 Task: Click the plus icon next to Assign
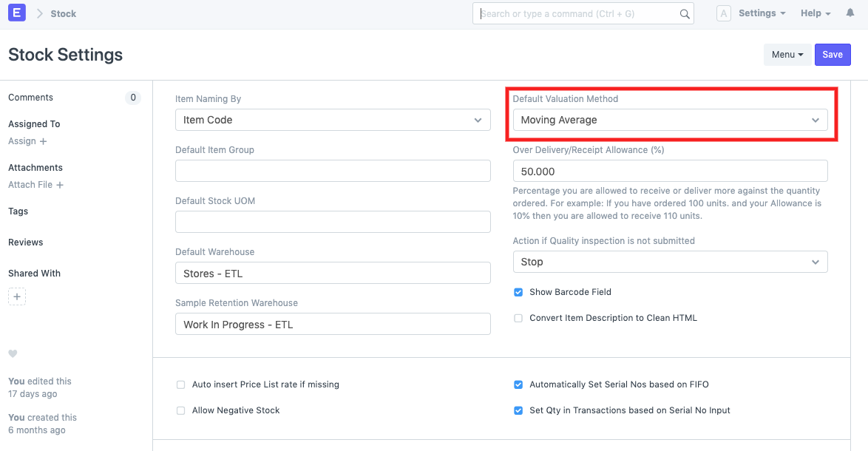click(43, 141)
